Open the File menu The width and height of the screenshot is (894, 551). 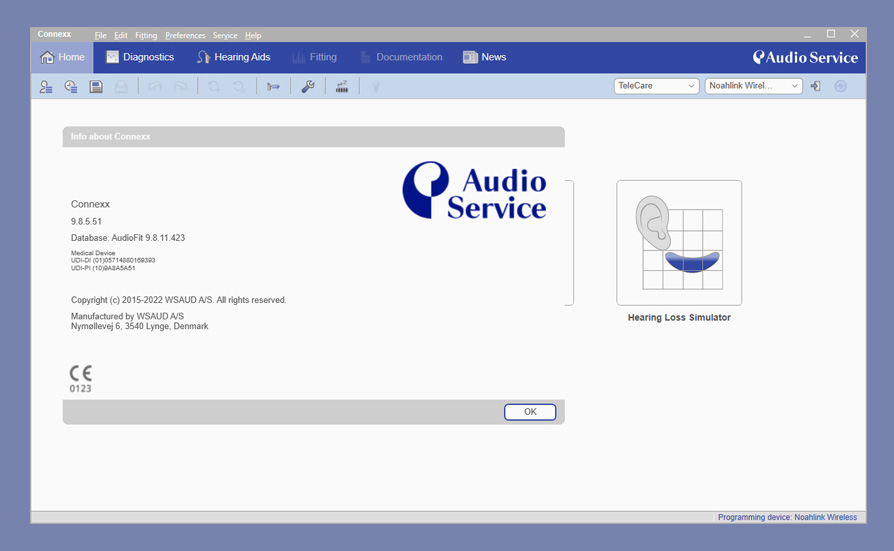pyautogui.click(x=100, y=35)
